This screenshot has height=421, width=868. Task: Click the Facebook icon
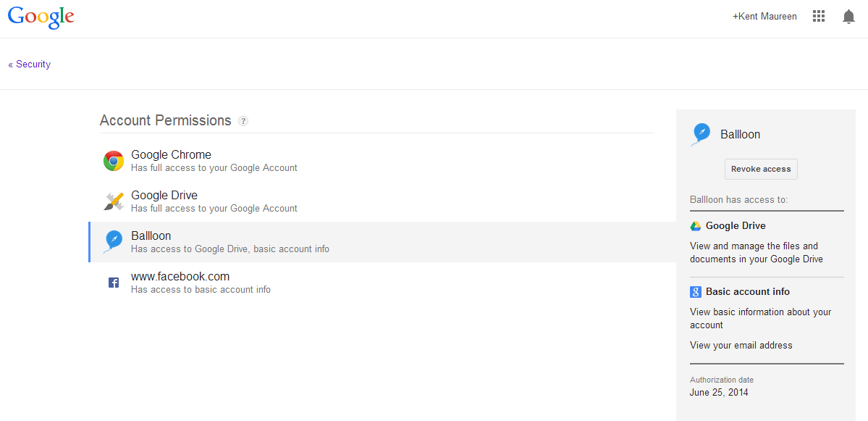(x=114, y=283)
